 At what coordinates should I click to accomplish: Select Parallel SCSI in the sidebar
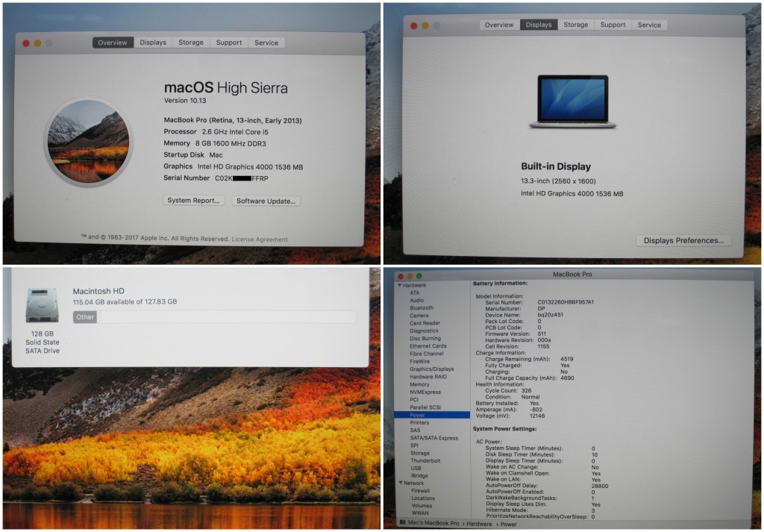(425, 407)
